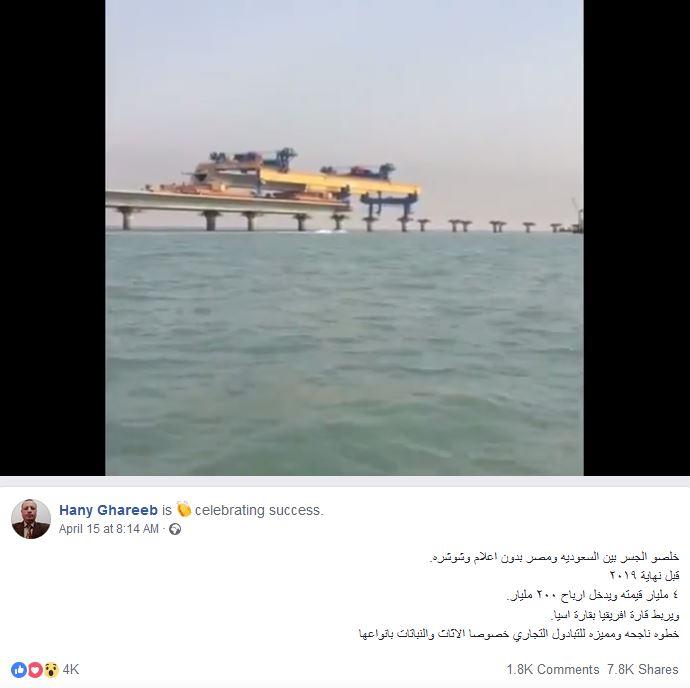
Task: Click the black bar right of the video
Action: tap(637, 238)
